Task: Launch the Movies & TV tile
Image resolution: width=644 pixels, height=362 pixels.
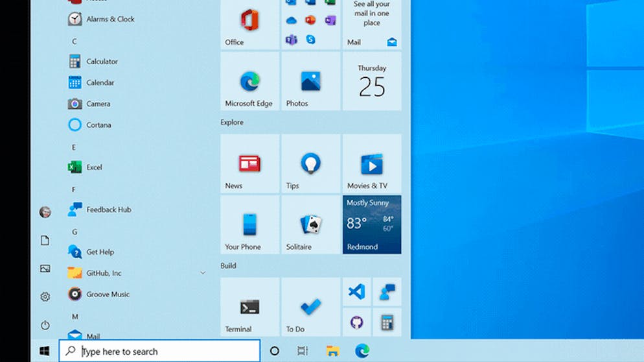Action: tap(372, 163)
